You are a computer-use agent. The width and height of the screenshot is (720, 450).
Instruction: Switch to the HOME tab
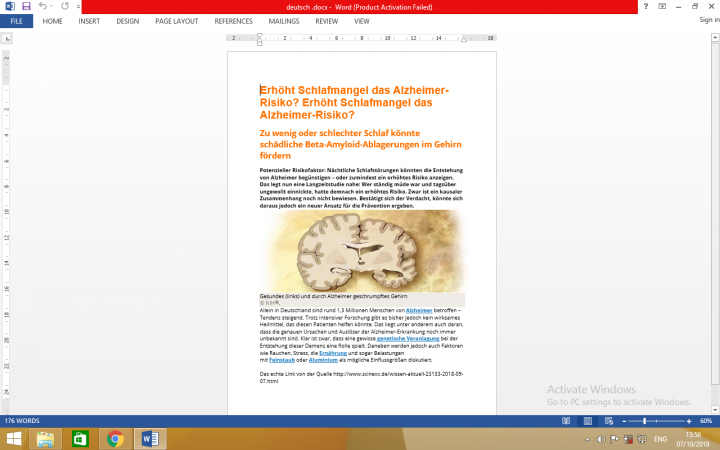pyautogui.click(x=52, y=21)
